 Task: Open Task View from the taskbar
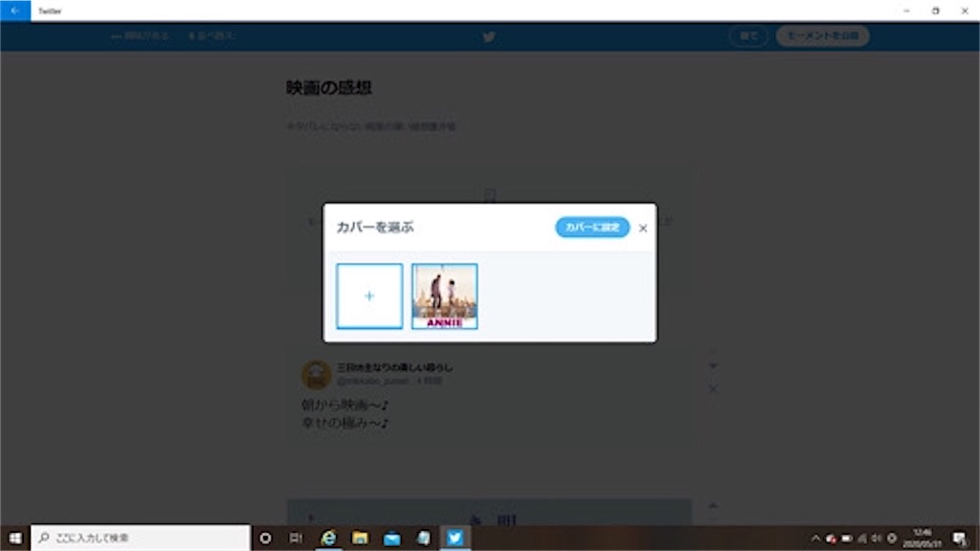tap(296, 538)
